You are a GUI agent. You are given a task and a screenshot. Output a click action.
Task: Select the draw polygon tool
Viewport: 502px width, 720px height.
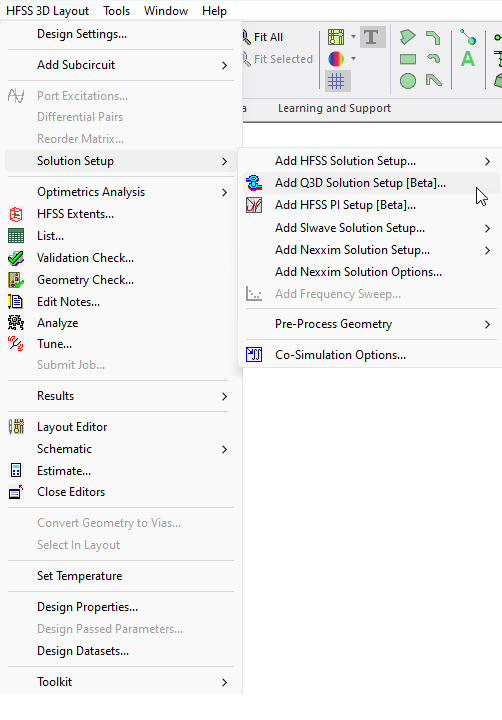[407, 37]
